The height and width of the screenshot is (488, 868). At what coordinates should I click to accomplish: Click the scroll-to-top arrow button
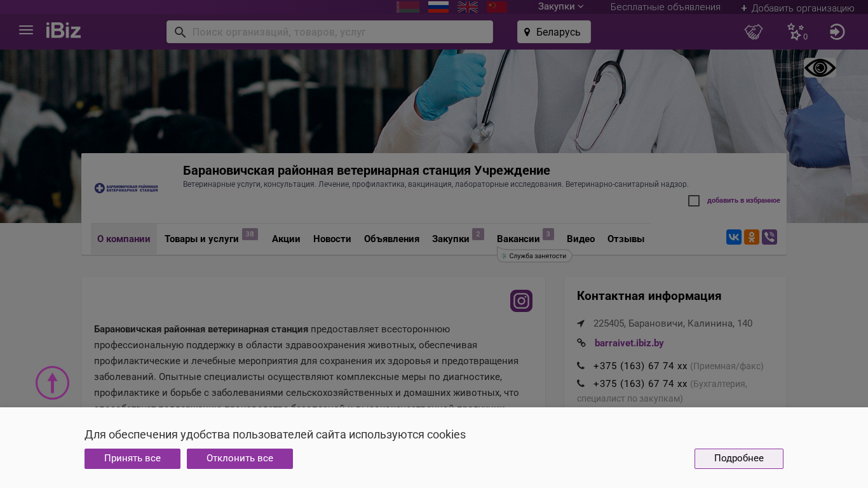[52, 383]
